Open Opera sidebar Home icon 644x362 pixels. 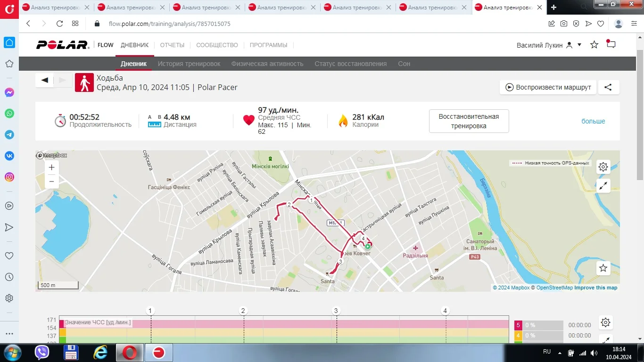[9, 43]
